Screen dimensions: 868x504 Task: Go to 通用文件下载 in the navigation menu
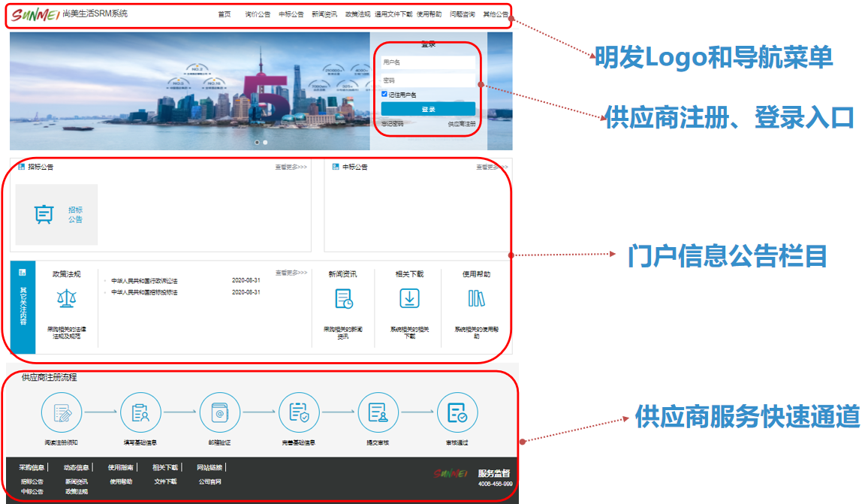(393, 14)
